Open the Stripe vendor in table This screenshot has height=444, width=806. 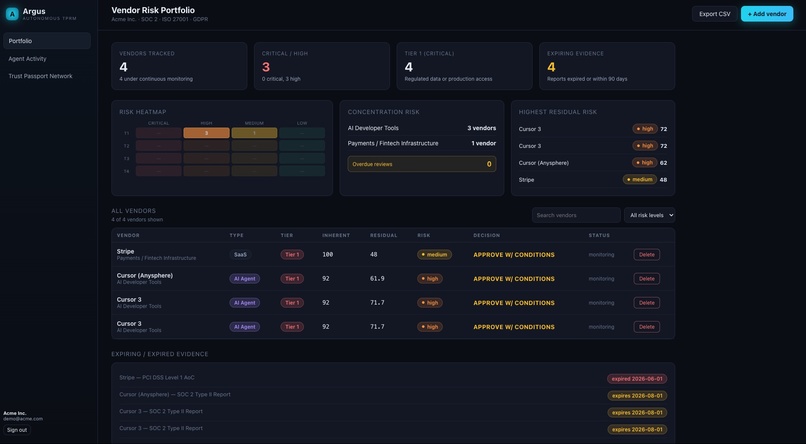pos(125,251)
